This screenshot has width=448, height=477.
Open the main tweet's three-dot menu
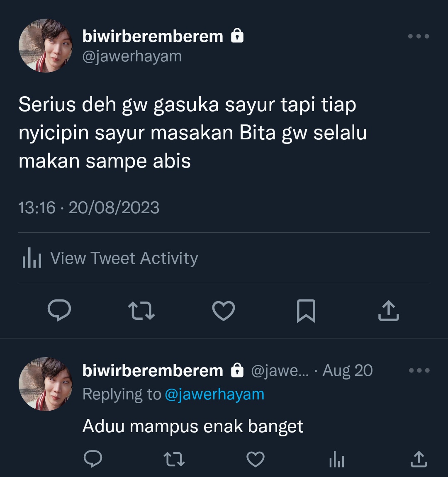[x=419, y=36]
